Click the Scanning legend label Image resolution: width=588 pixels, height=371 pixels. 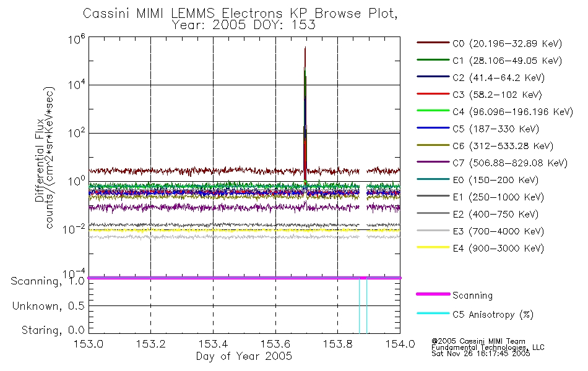click(x=472, y=296)
